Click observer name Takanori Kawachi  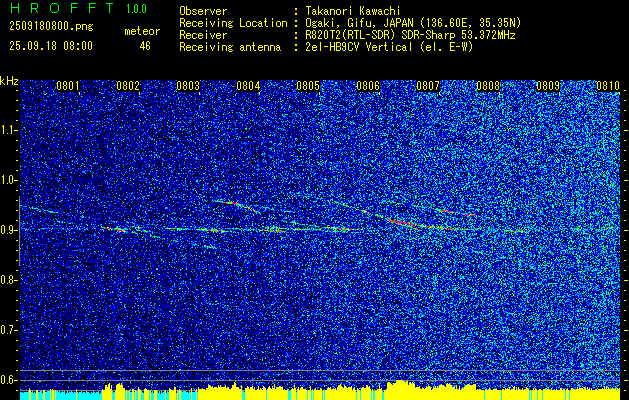(x=352, y=11)
